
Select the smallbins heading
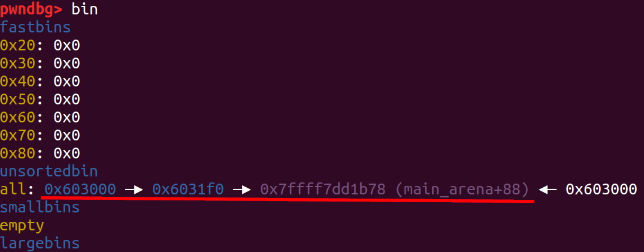pos(40,207)
